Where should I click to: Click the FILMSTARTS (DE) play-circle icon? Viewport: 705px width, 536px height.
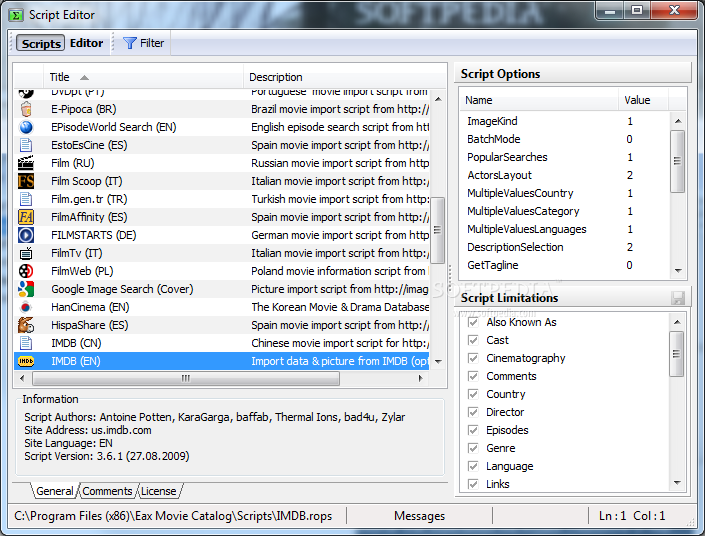click(26, 235)
